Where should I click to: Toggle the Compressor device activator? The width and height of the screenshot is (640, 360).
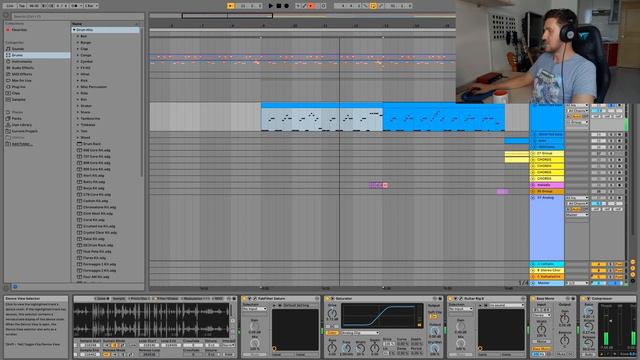coord(583,299)
